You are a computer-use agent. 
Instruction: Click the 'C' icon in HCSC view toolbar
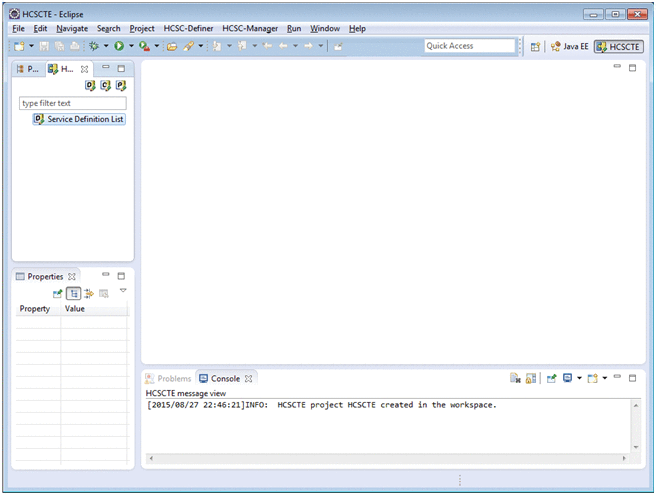click(x=105, y=86)
